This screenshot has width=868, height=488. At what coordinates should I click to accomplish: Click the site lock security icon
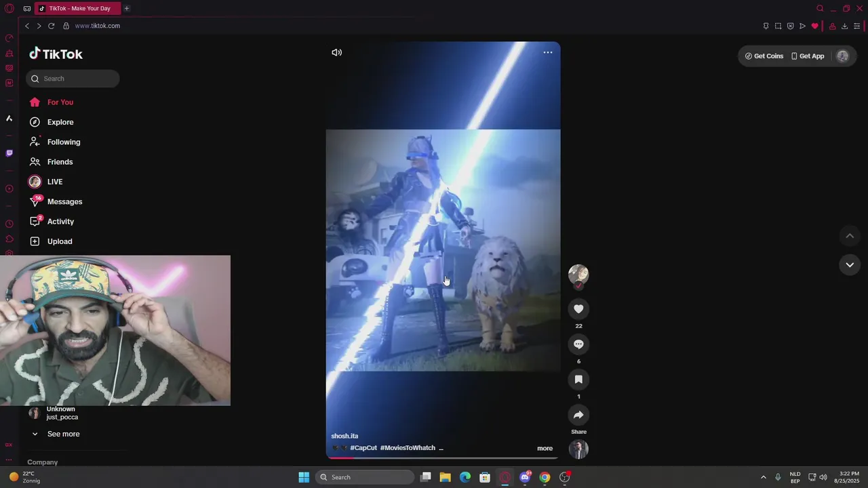(66, 26)
